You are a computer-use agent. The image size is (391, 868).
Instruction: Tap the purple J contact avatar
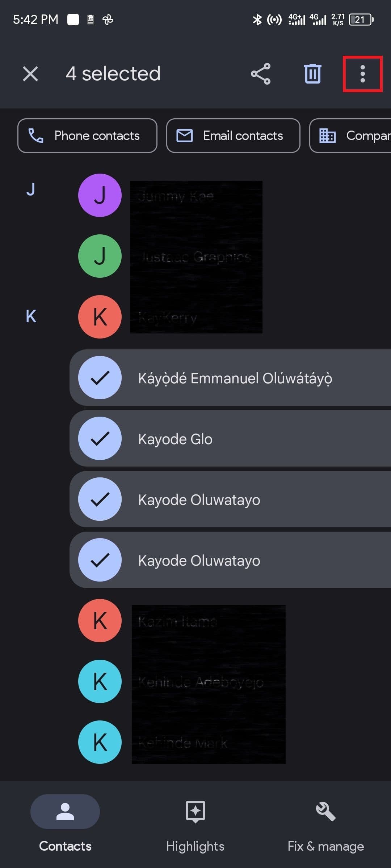pyautogui.click(x=100, y=195)
